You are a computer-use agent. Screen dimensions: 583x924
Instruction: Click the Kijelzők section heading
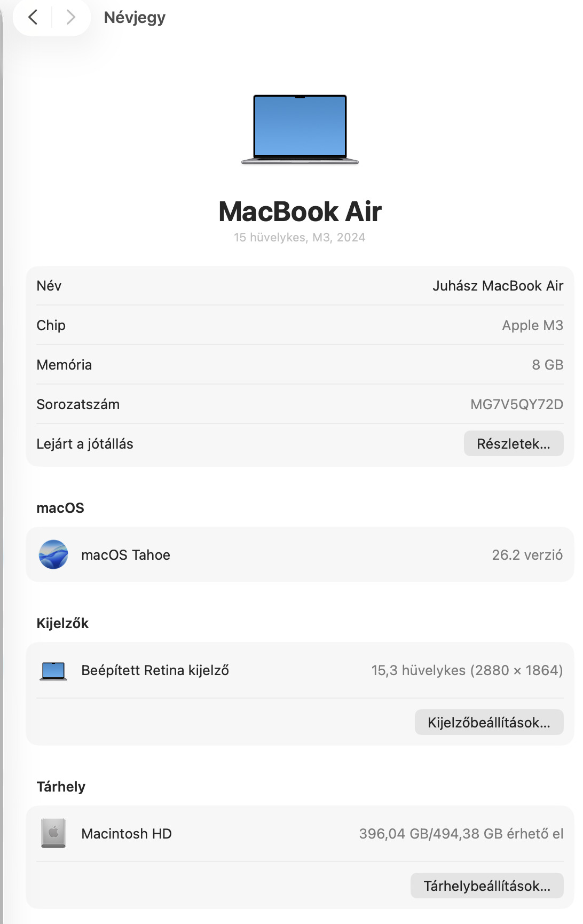pyautogui.click(x=62, y=623)
